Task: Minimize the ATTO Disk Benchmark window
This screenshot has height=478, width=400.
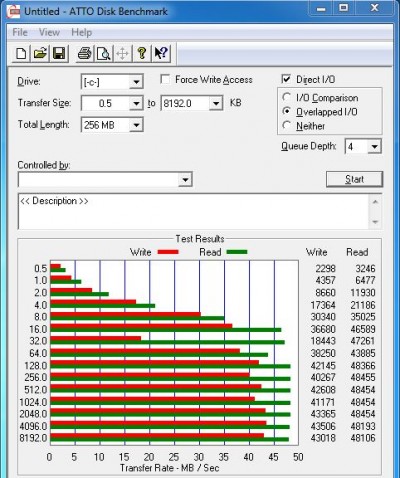Action: (x=321, y=8)
